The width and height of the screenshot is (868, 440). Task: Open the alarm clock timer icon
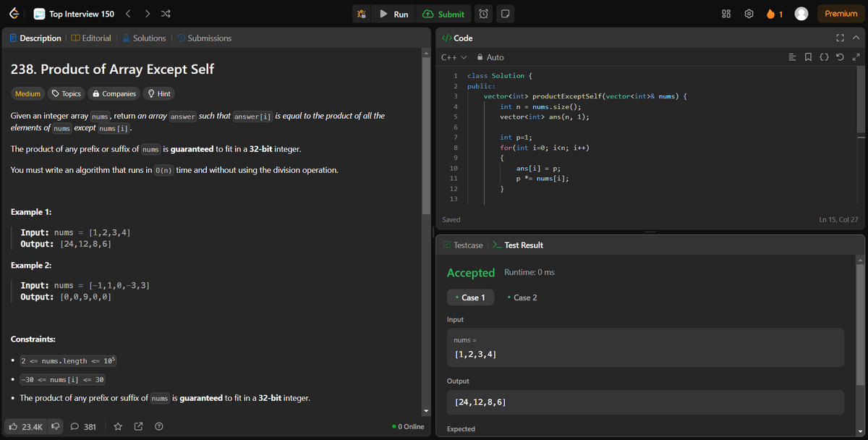(484, 14)
